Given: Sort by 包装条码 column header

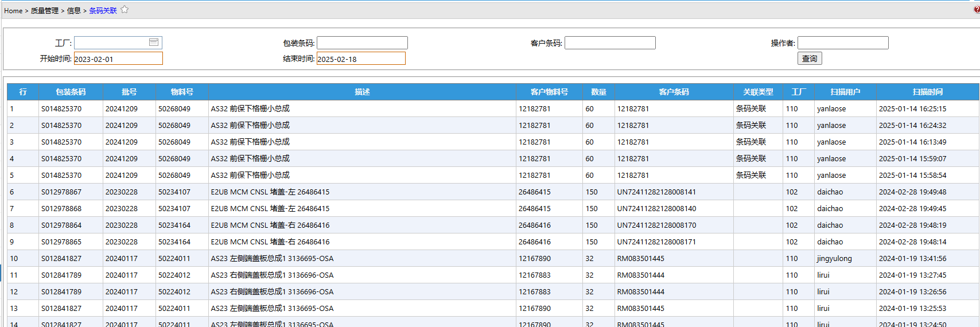Looking at the screenshot, I should 71,92.
